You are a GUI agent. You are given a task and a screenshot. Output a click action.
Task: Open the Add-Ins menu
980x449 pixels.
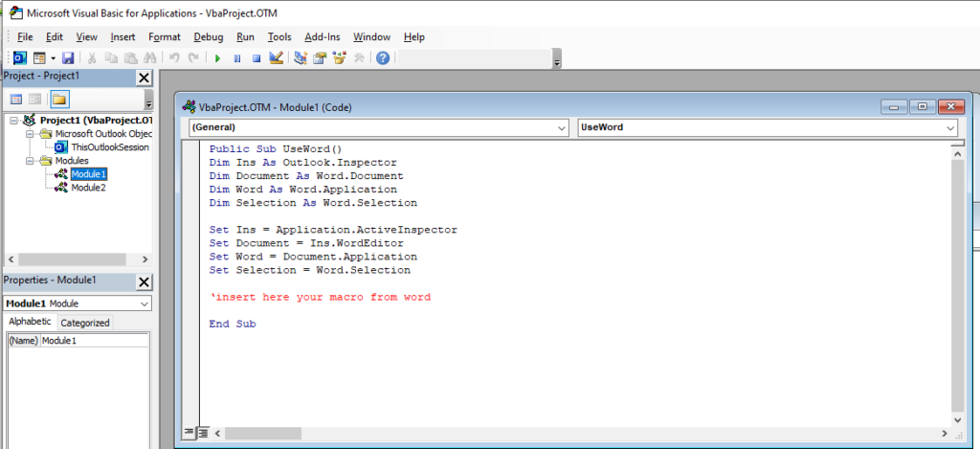pyautogui.click(x=323, y=37)
